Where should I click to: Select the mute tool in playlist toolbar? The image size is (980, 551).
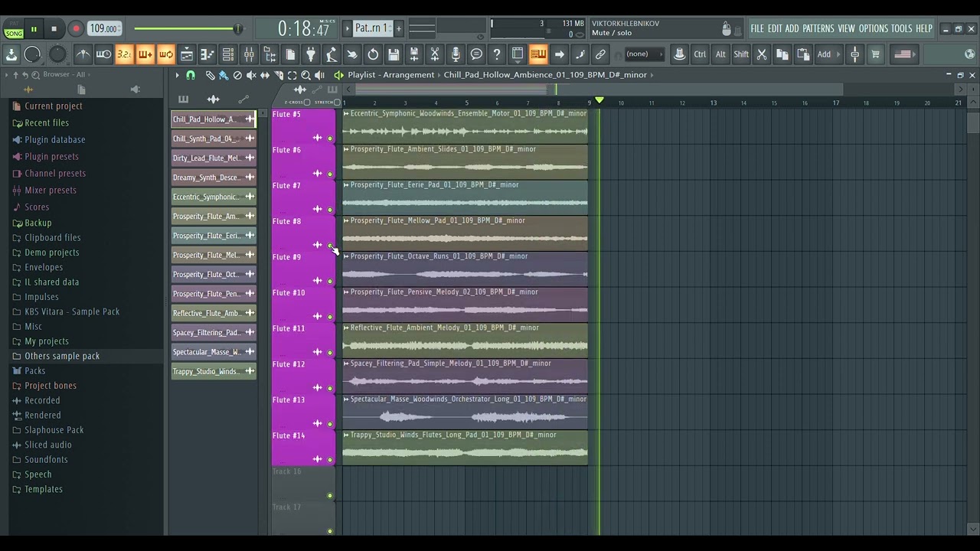click(x=251, y=75)
